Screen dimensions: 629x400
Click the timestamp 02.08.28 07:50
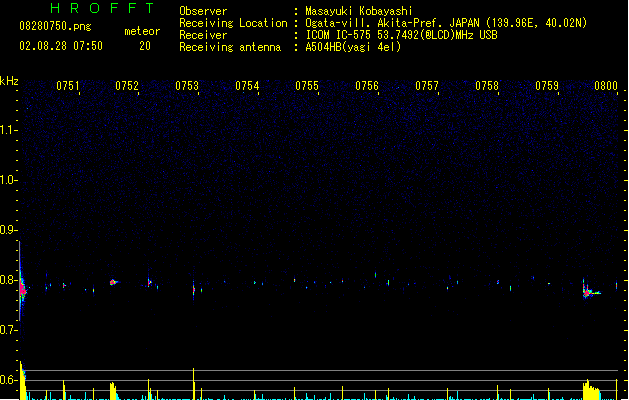coord(61,46)
